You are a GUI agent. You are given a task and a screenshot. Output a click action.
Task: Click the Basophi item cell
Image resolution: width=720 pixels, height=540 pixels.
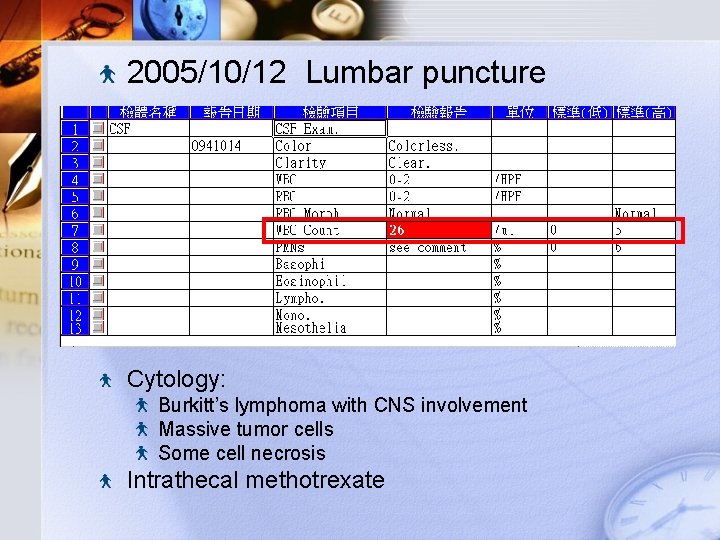tap(330, 264)
